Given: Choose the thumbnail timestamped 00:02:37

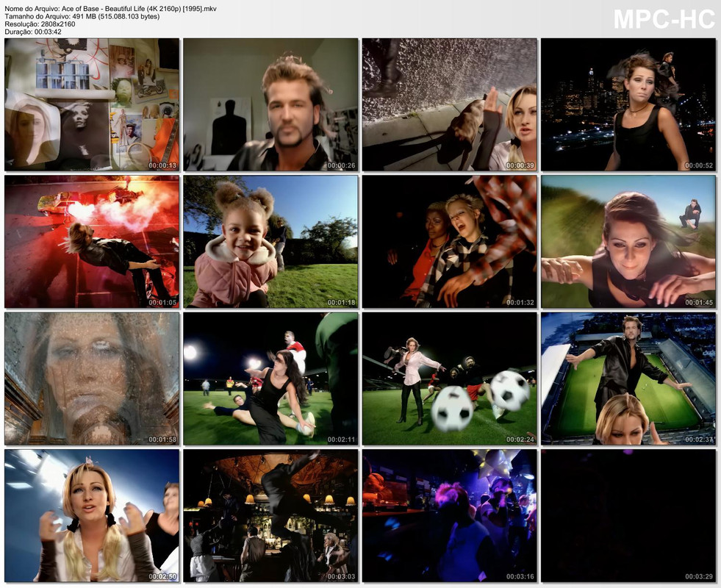Looking at the screenshot, I should coord(628,379).
